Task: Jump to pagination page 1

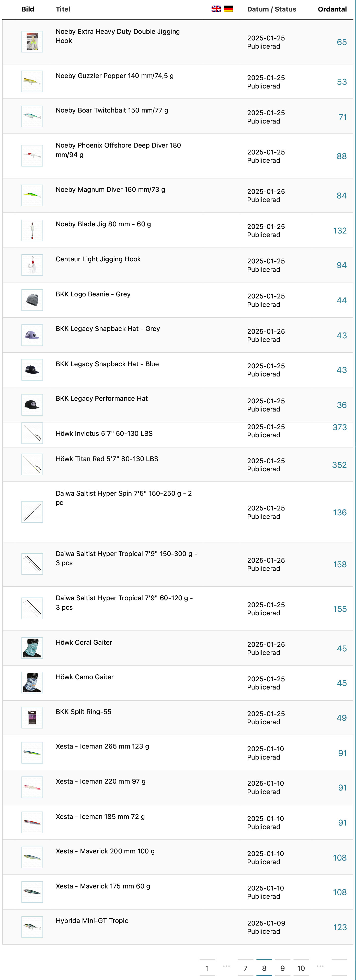Action: [207, 968]
